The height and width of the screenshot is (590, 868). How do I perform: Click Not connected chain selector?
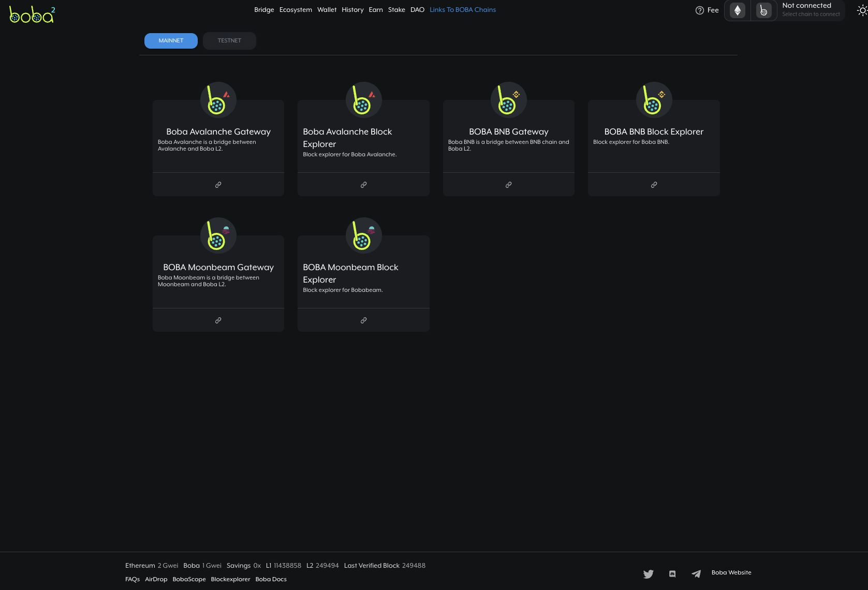811,10
